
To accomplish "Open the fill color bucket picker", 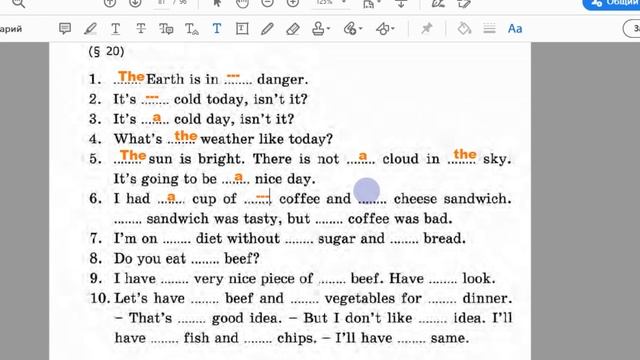I will [464, 29].
